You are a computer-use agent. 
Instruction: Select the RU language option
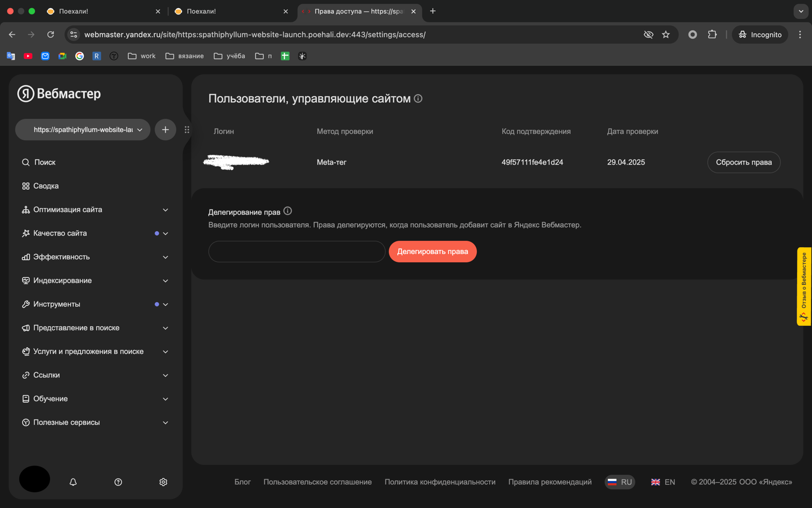(619, 482)
